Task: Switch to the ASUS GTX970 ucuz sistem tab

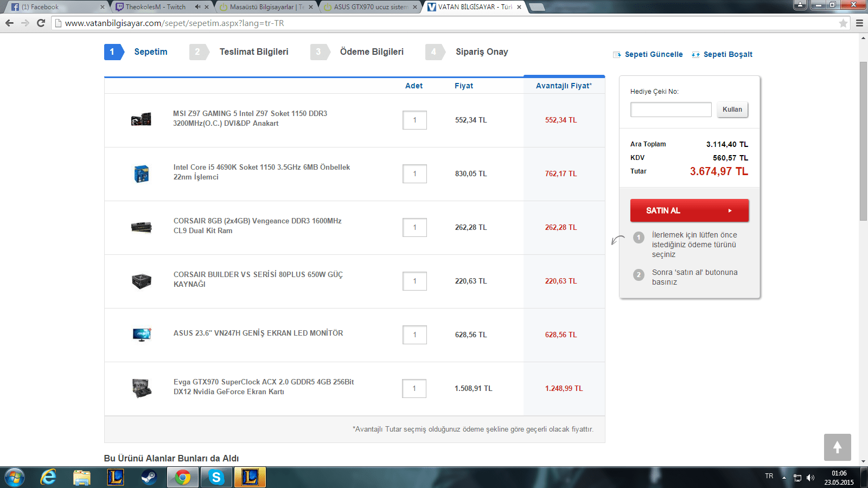Action: point(371,7)
